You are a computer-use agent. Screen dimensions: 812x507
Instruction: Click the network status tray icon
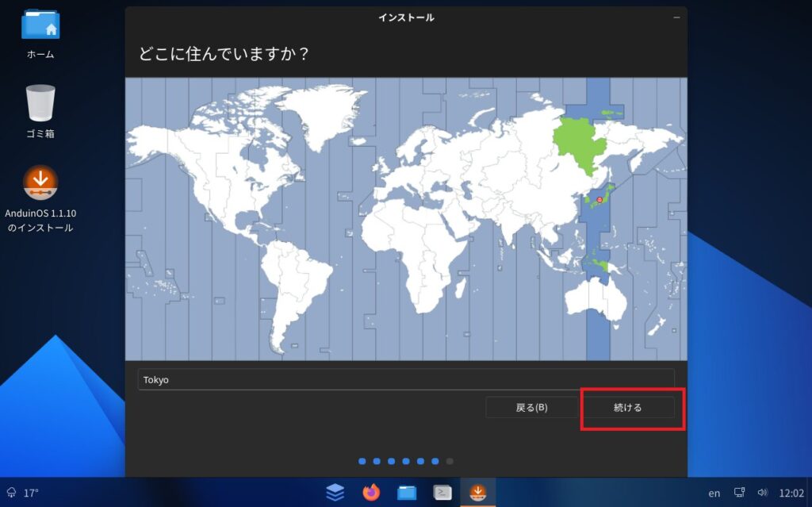[739, 493]
